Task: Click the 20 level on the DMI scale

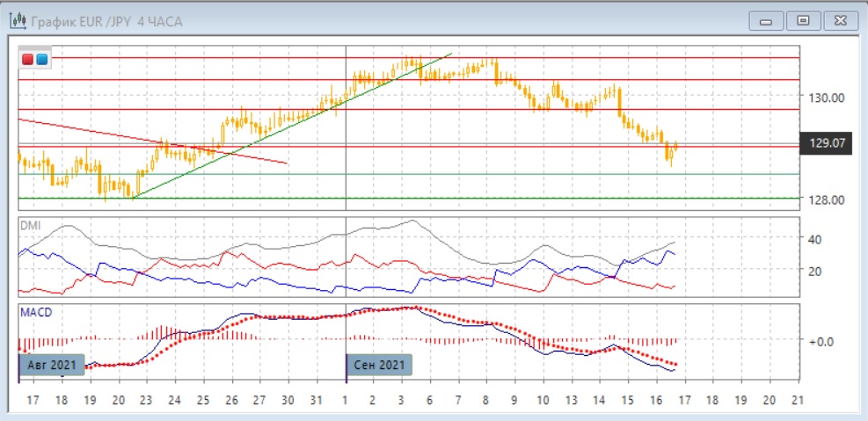Action: coord(814,271)
